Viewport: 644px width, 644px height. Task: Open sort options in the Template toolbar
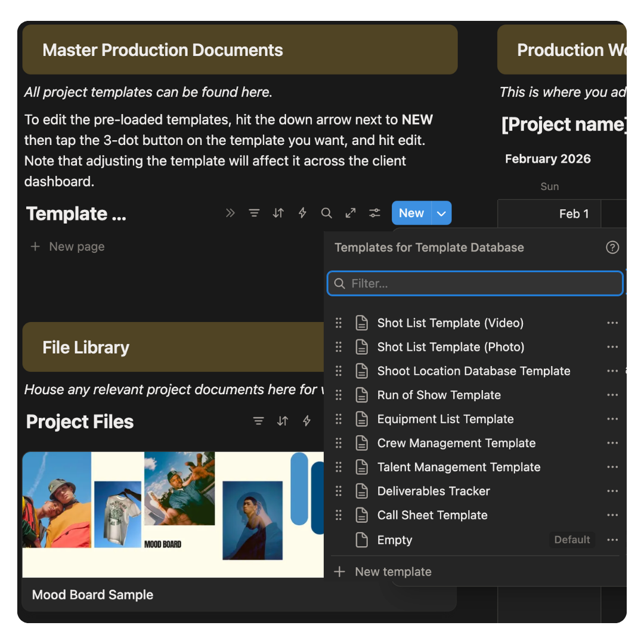(278, 213)
